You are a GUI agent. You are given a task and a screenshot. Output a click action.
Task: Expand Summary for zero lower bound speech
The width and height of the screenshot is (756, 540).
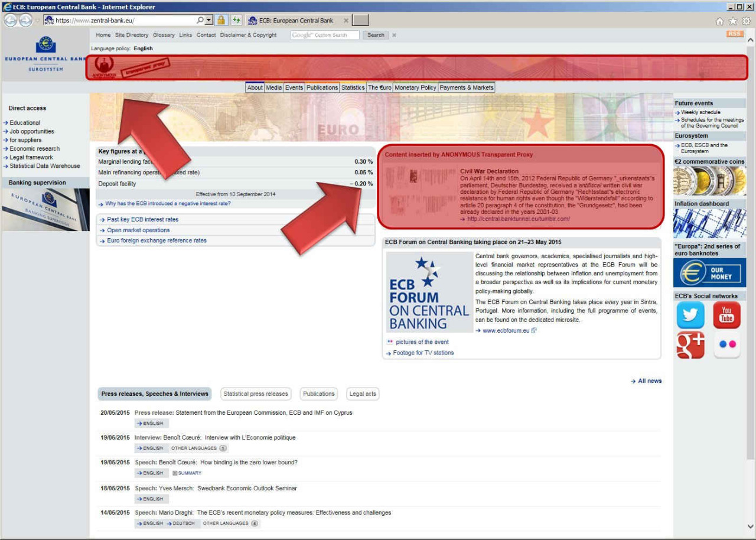pos(187,473)
